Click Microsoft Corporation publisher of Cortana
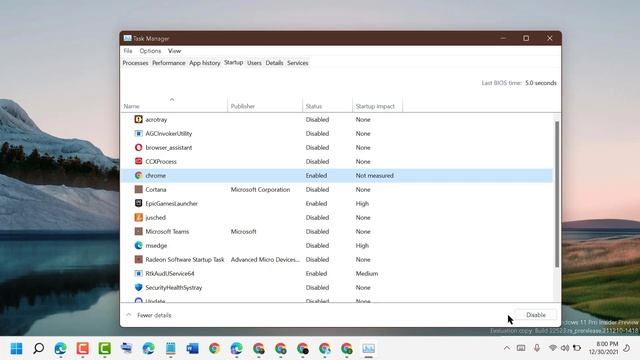640x360 pixels. tap(260, 189)
